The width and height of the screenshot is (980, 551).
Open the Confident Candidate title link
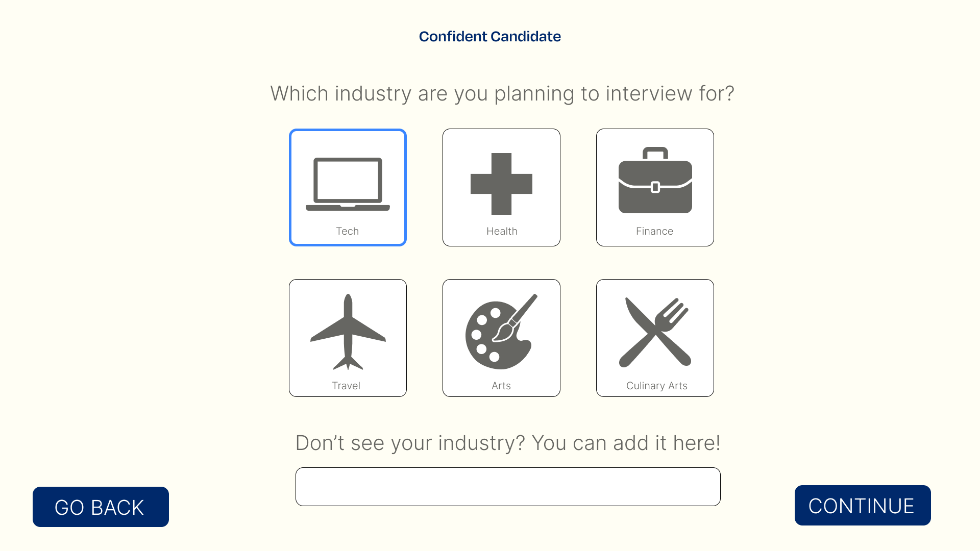point(490,36)
